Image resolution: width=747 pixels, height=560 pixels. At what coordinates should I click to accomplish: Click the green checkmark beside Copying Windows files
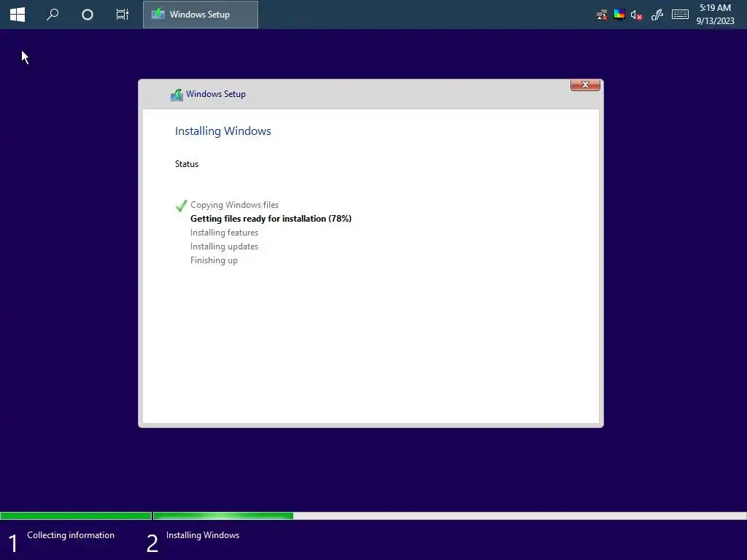(x=181, y=206)
